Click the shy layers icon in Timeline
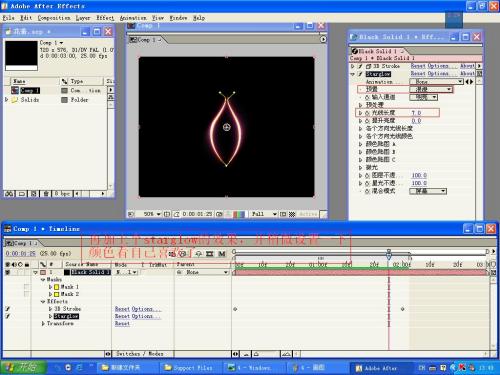500x375 pixels. coord(198,254)
